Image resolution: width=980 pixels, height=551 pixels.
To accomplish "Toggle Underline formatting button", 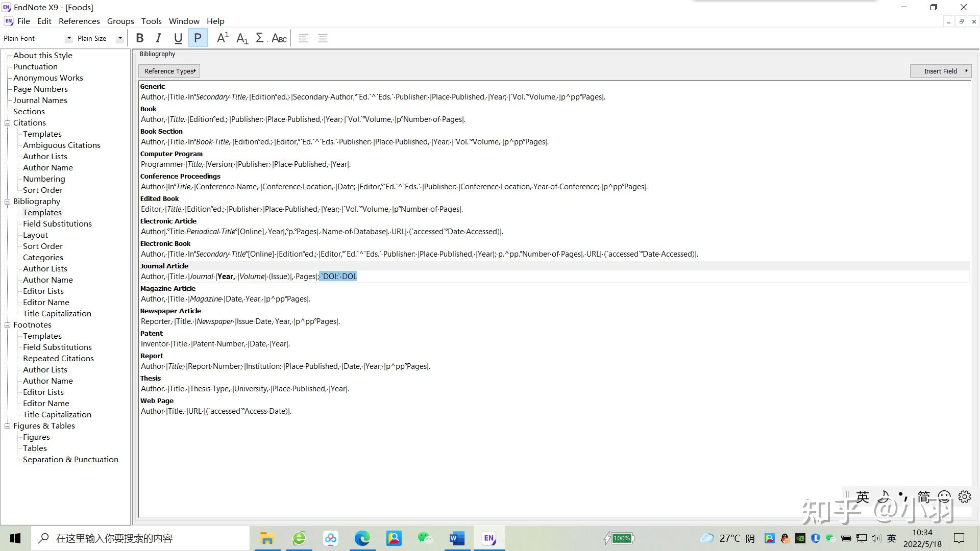I will pos(178,38).
